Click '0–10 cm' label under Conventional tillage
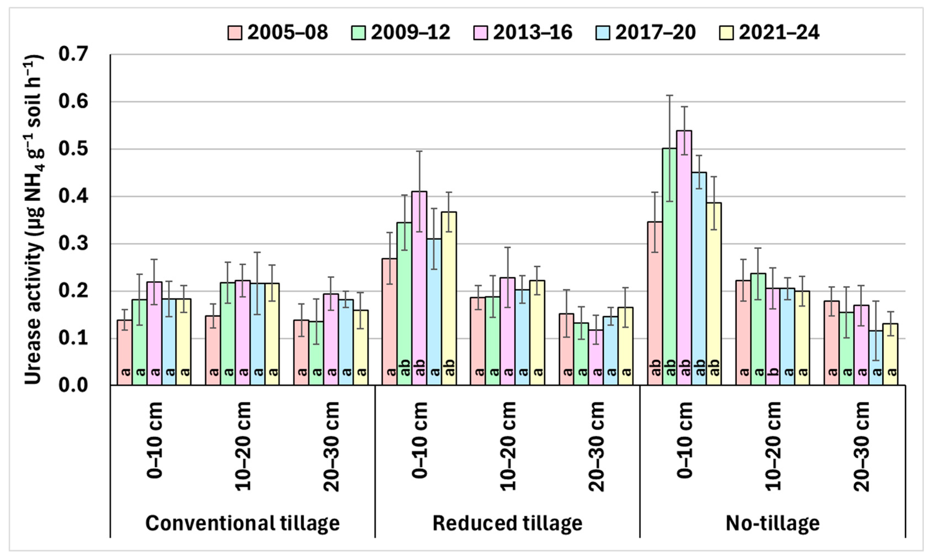931x560 pixels. [x=154, y=440]
